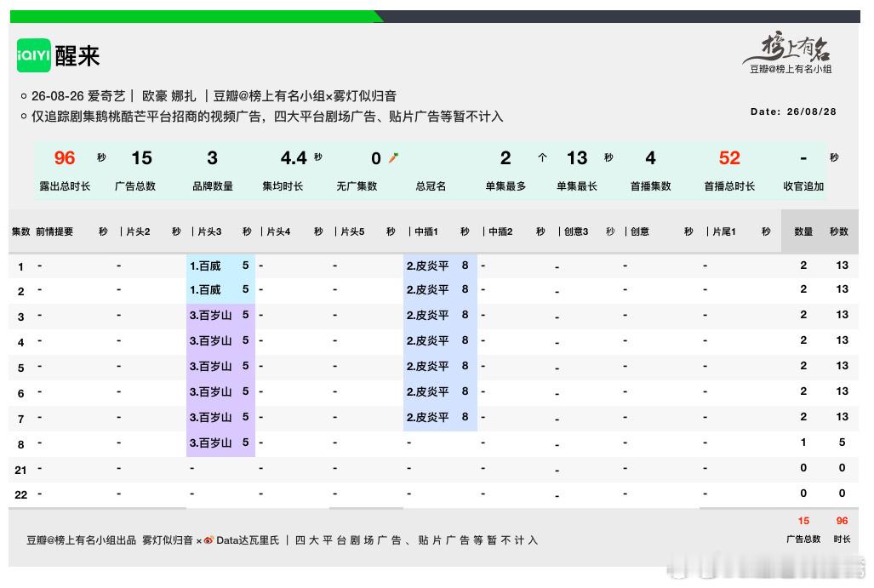Click the 秒数 column header

839,231
